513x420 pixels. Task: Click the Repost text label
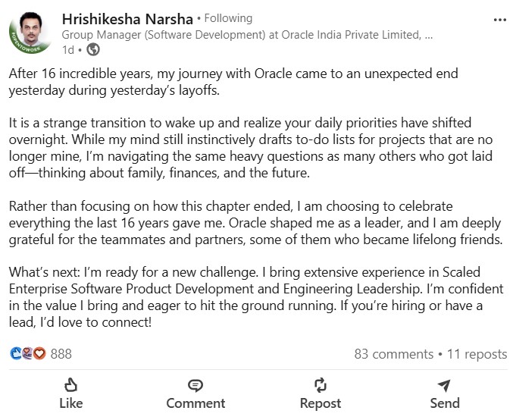coord(320,403)
